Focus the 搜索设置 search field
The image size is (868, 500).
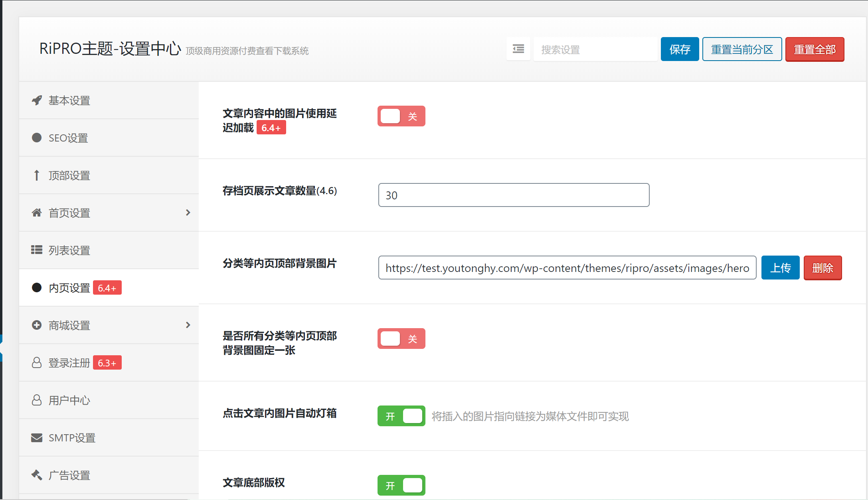point(595,49)
